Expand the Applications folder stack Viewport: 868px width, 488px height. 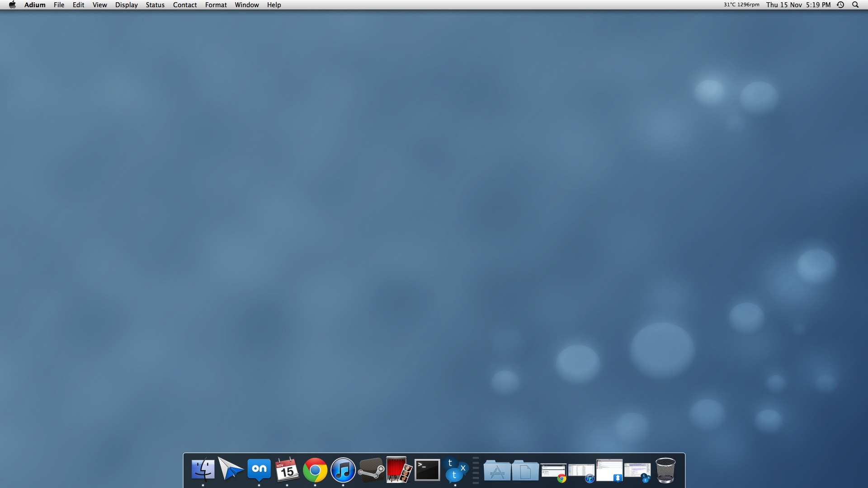point(497,471)
